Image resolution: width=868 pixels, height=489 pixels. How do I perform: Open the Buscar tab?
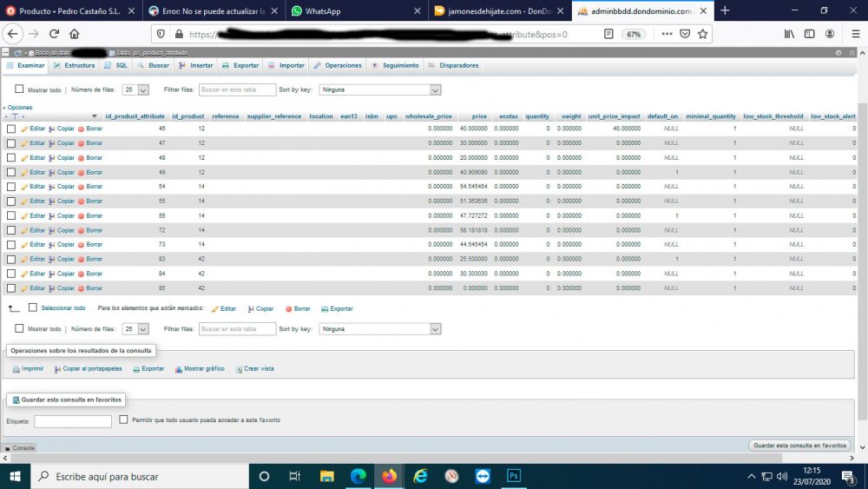click(154, 65)
